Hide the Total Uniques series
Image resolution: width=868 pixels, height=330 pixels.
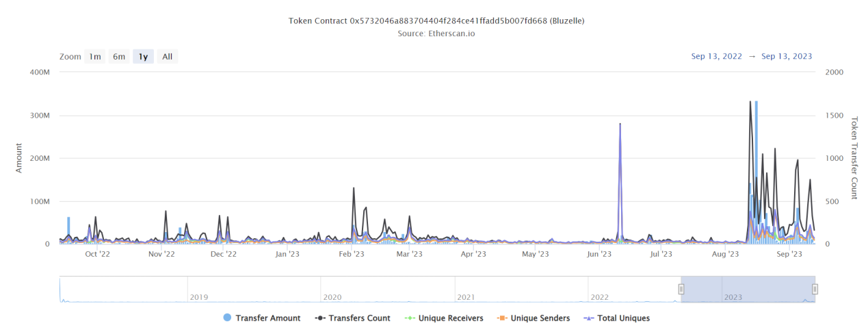coord(623,318)
